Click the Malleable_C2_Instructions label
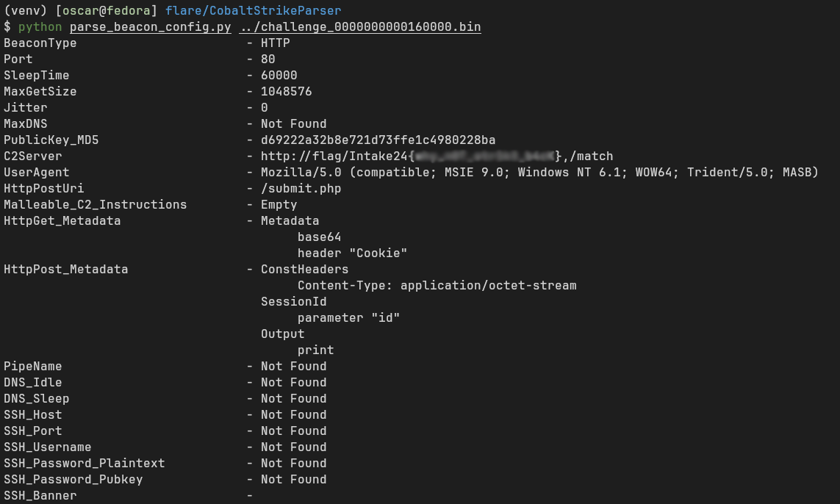 (x=95, y=204)
